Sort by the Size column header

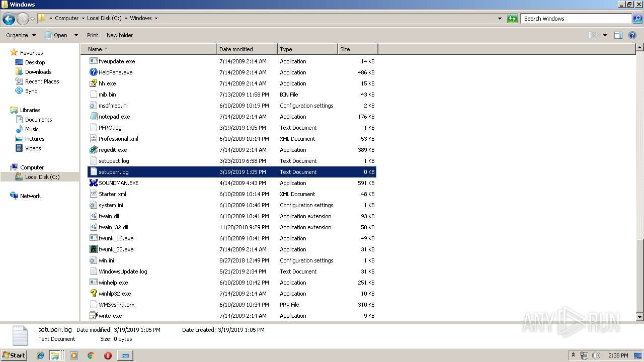(x=358, y=49)
